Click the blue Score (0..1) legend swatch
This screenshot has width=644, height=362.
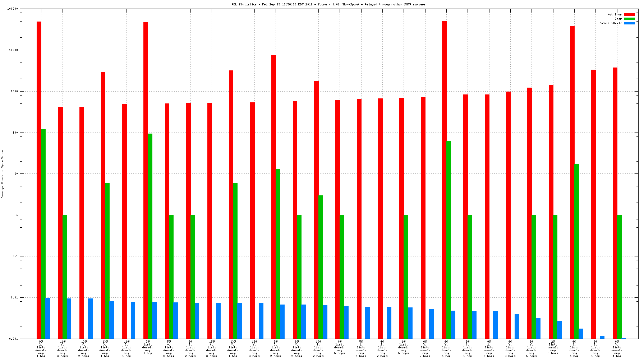click(629, 23)
